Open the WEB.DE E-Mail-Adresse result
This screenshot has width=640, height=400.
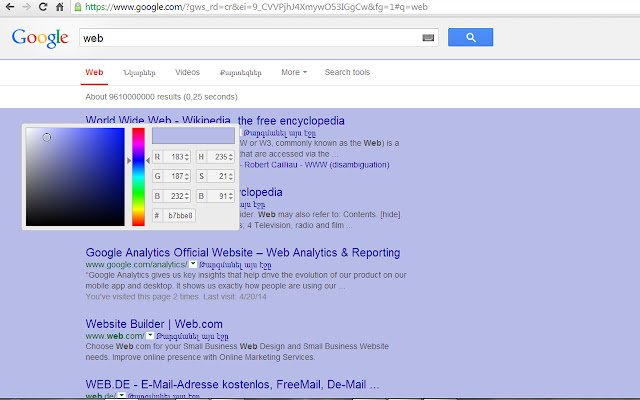(x=232, y=384)
